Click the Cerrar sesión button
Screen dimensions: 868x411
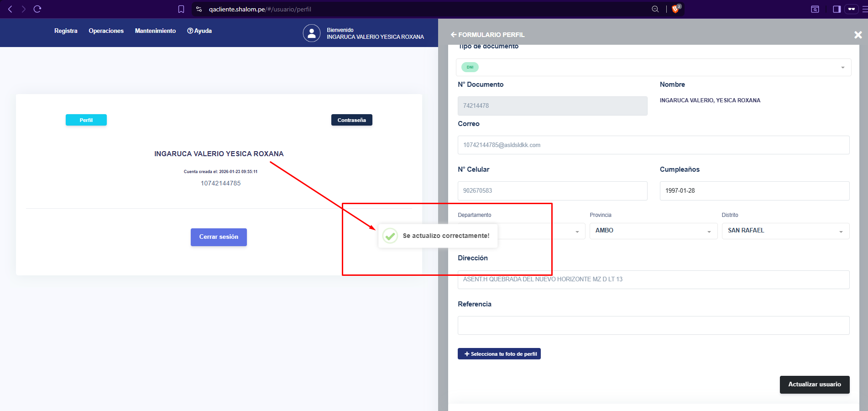(x=219, y=237)
